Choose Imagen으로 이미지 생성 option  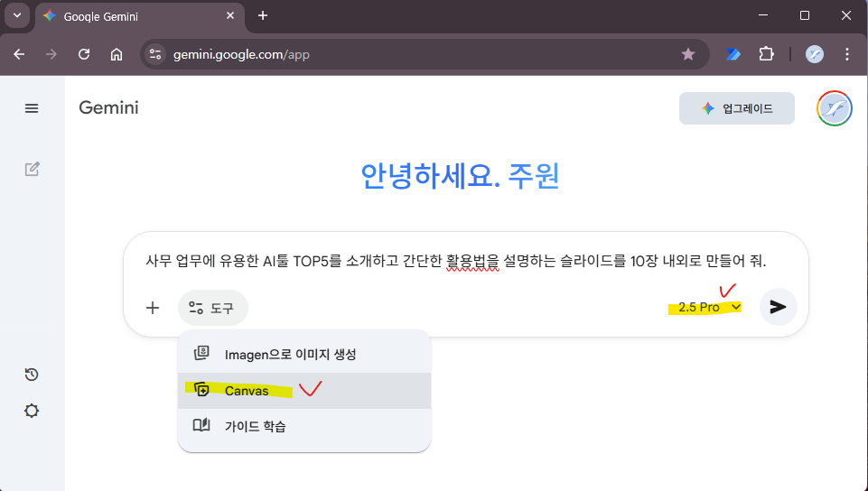(x=289, y=354)
